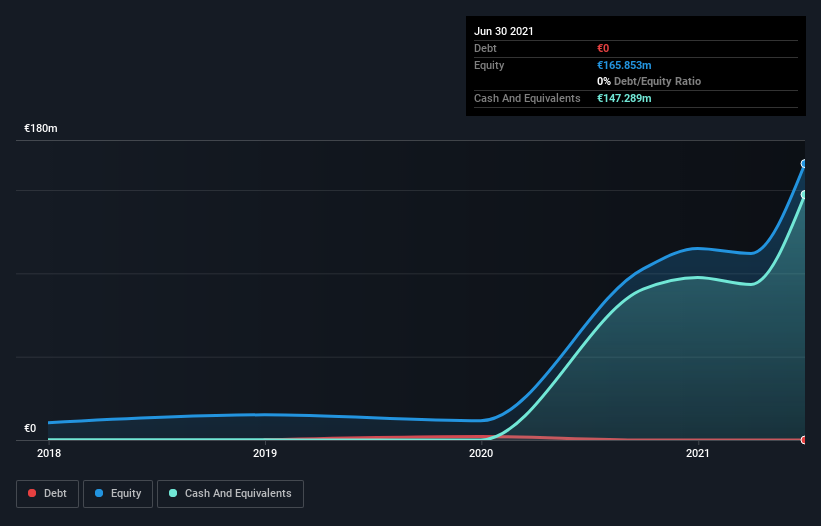Click the Cash And Equivalents tooltip label

(x=527, y=98)
